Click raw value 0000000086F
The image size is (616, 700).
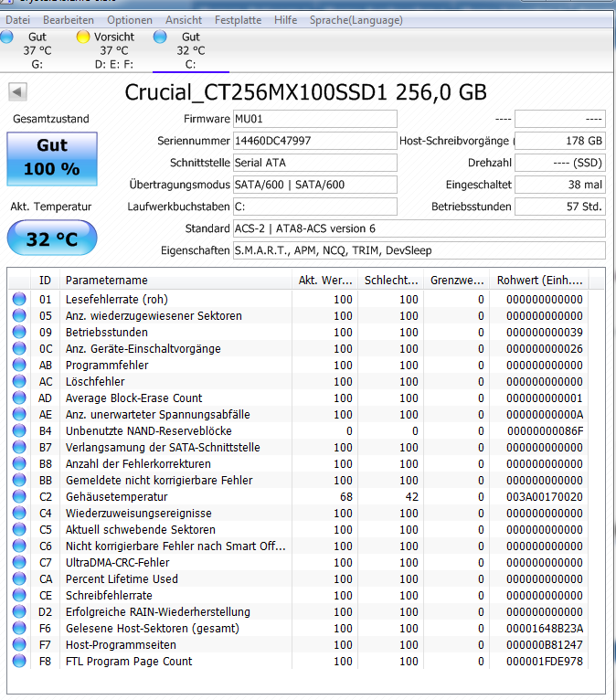pos(545,430)
